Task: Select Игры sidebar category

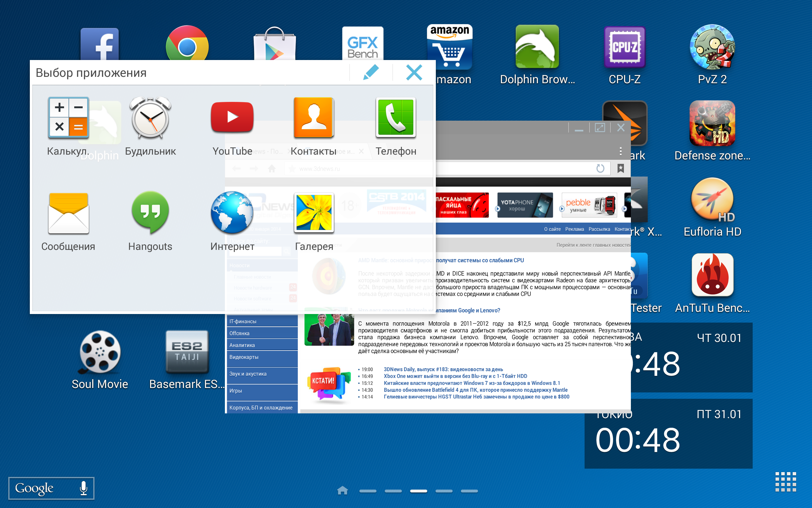Action: (262, 392)
